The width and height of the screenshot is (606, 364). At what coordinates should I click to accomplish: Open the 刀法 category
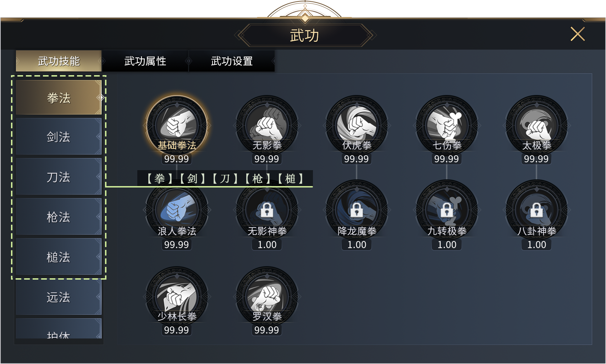(59, 177)
